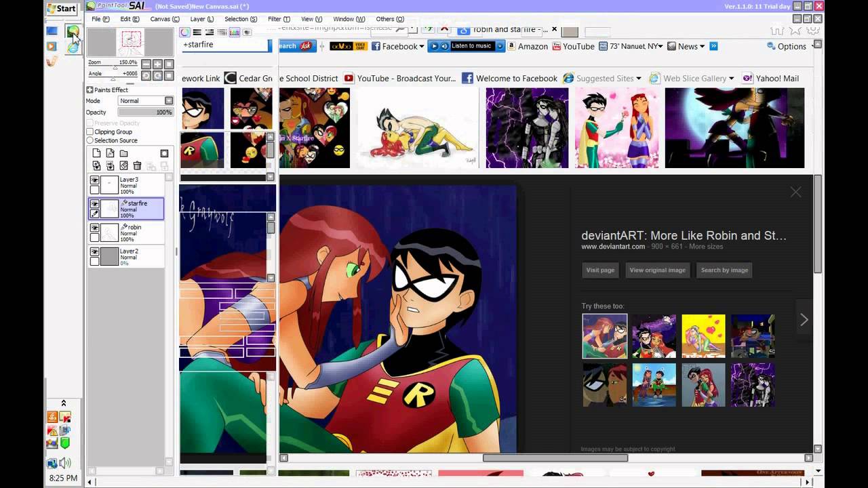Open pink Robin and Starfire thumbnail
The width and height of the screenshot is (868, 488).
(x=616, y=128)
